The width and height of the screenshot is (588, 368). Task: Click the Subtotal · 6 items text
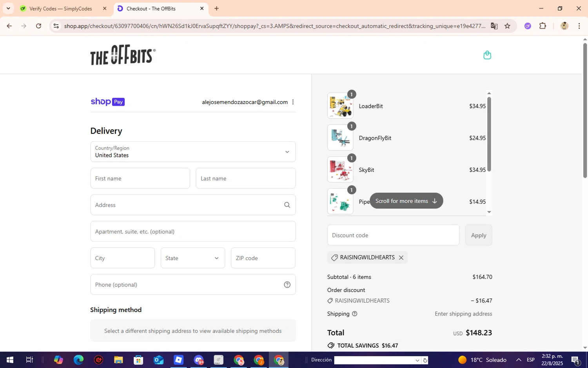349,277
